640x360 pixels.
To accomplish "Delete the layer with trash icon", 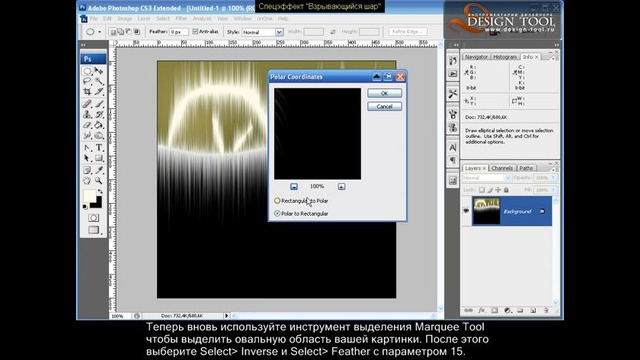I will tap(546, 311).
